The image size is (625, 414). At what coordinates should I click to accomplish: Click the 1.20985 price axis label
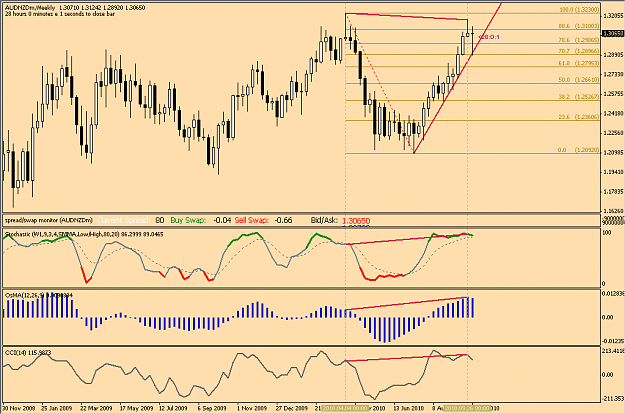[614, 153]
